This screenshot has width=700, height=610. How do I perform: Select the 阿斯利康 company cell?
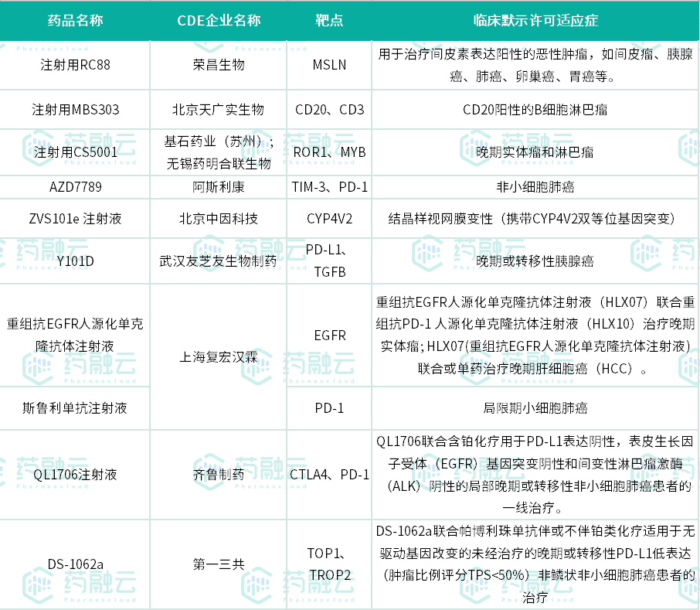[x=219, y=187]
